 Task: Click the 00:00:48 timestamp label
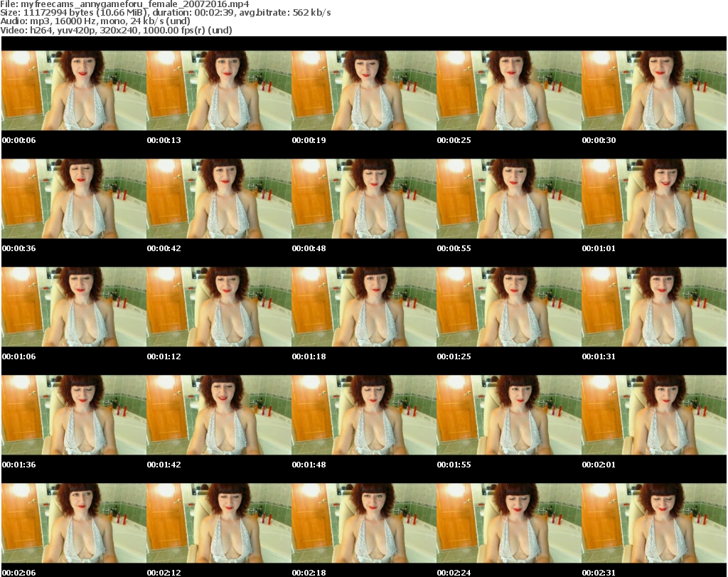(309, 248)
